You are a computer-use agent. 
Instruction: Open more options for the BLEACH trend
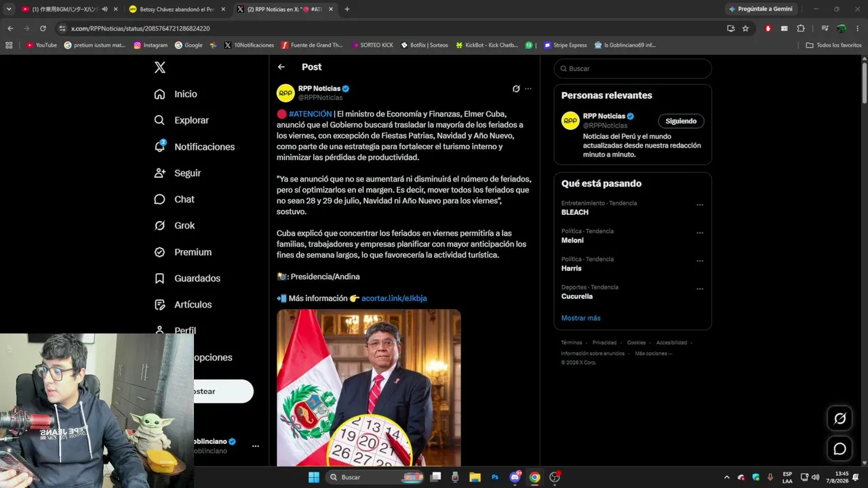click(700, 205)
